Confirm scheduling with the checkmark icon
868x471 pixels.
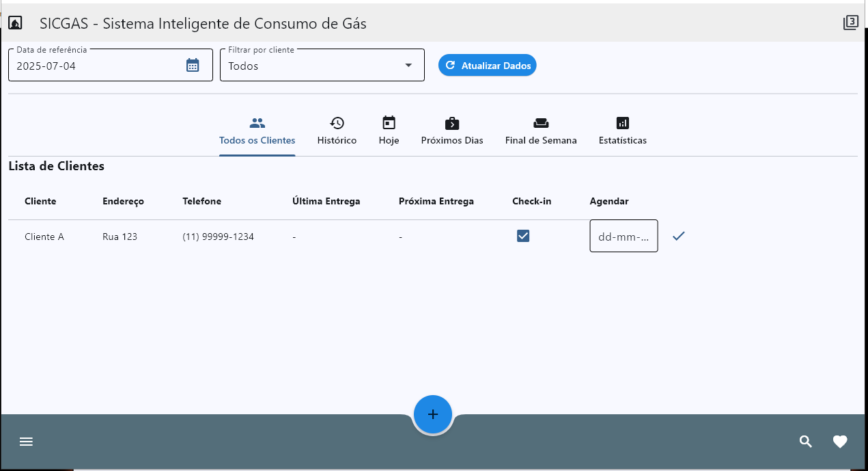678,236
